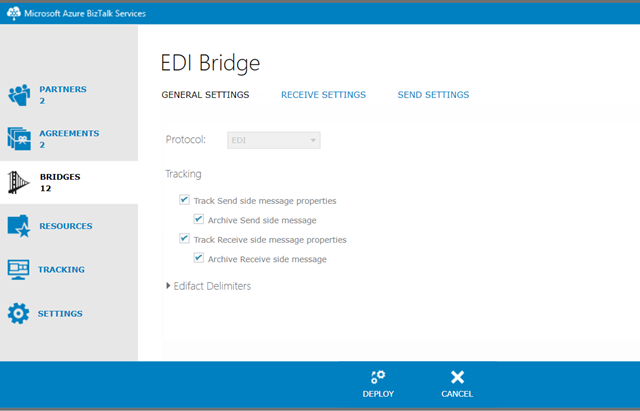Click the EDI Bridge page heading
This screenshot has height=411, width=640.
(x=210, y=62)
